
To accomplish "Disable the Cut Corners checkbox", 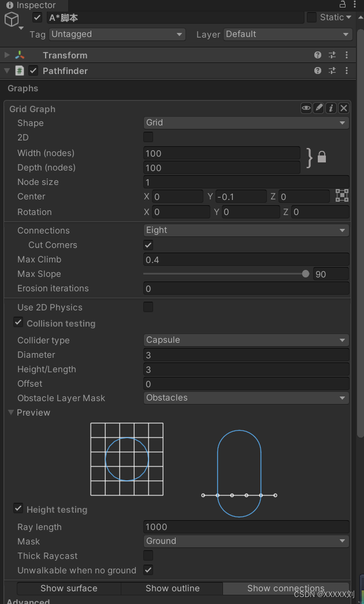I will pyautogui.click(x=148, y=245).
